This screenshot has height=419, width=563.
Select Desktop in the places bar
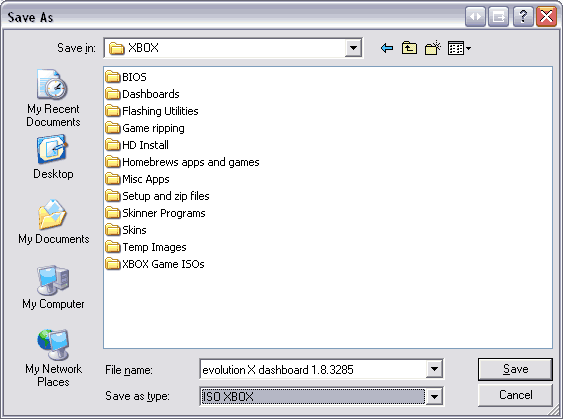(53, 157)
